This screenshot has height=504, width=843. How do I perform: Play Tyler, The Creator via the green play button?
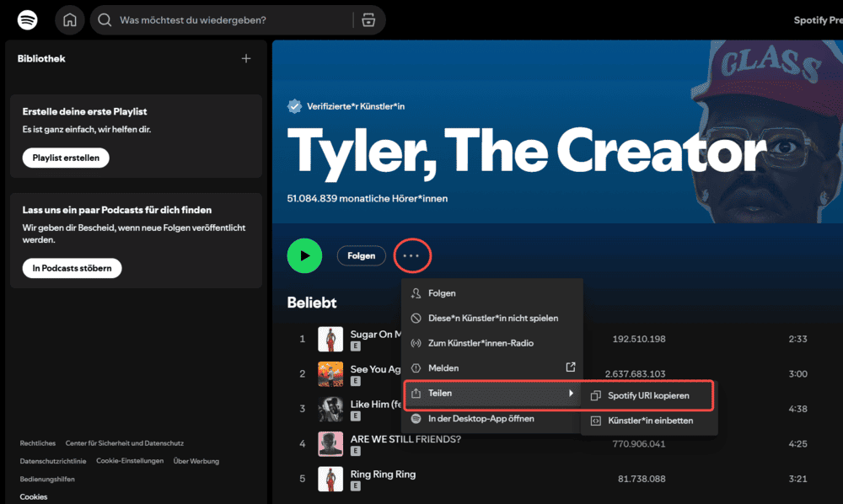click(304, 255)
